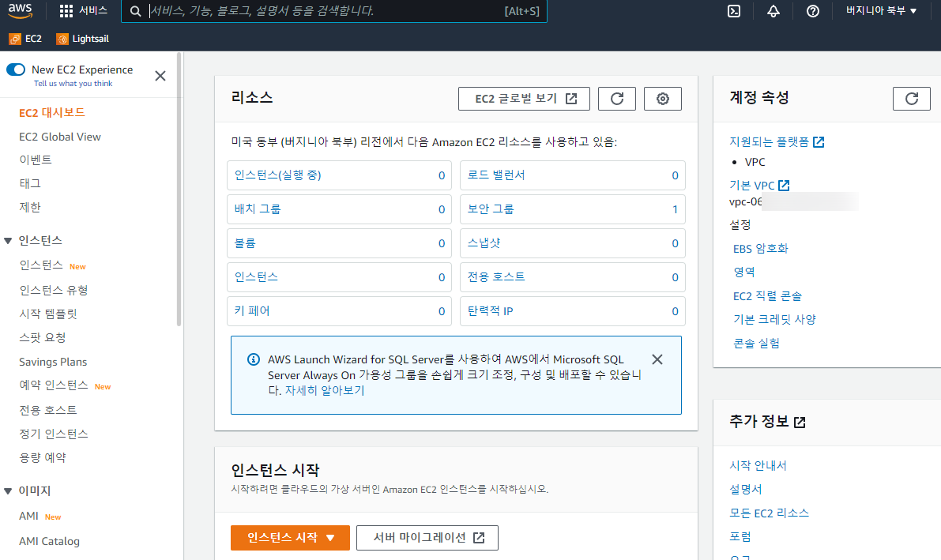This screenshot has width=941, height=560.
Task: Open 리소스 panel settings gear
Action: 663,99
